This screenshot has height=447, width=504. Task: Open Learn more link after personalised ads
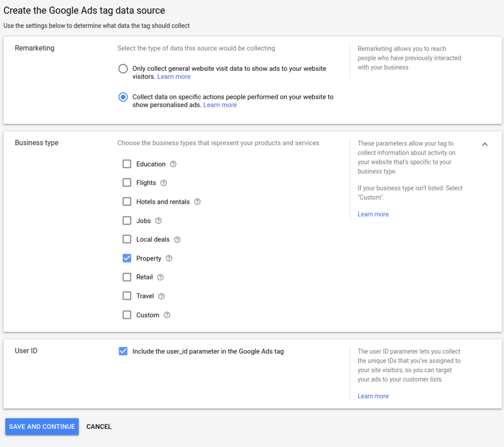click(220, 105)
